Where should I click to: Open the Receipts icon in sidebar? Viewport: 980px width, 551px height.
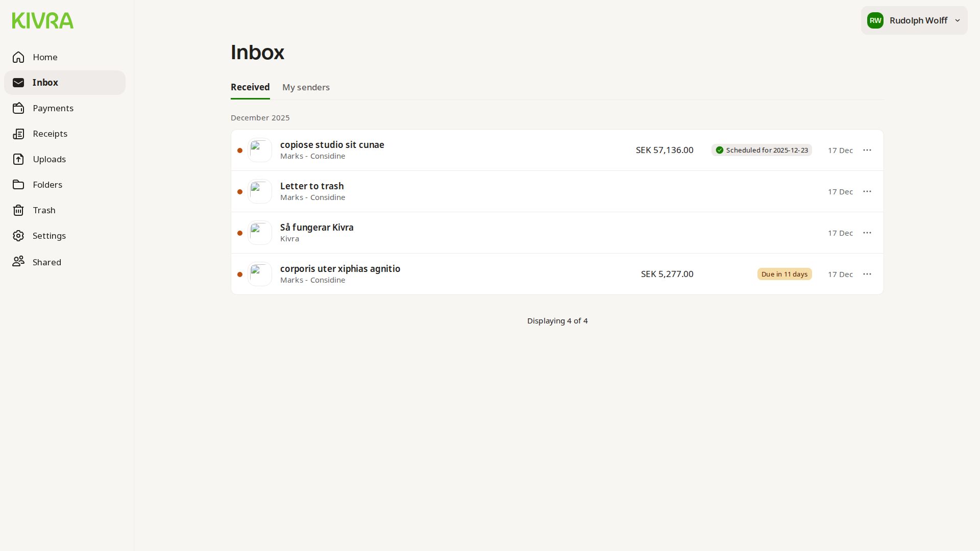pyautogui.click(x=18, y=134)
